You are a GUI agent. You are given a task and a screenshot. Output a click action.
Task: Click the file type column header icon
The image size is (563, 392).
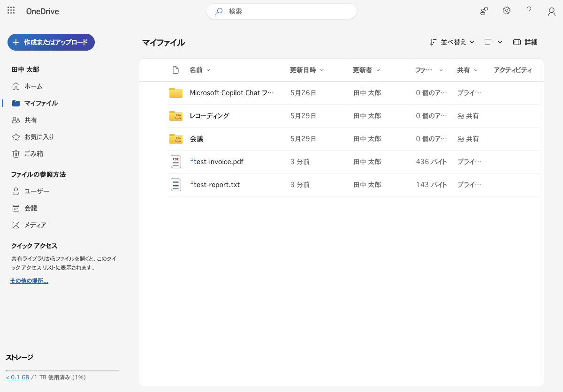[175, 70]
